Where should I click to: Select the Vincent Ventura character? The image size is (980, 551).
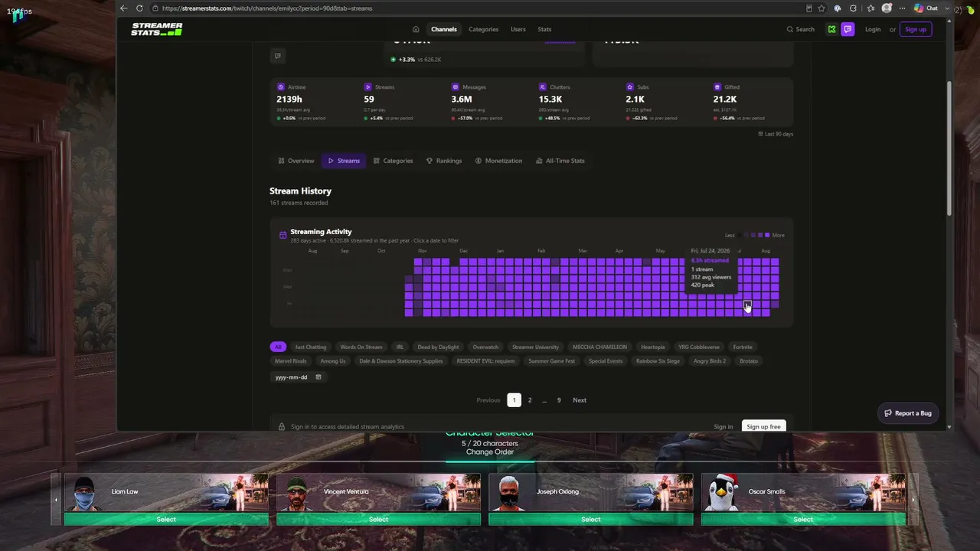(378, 519)
